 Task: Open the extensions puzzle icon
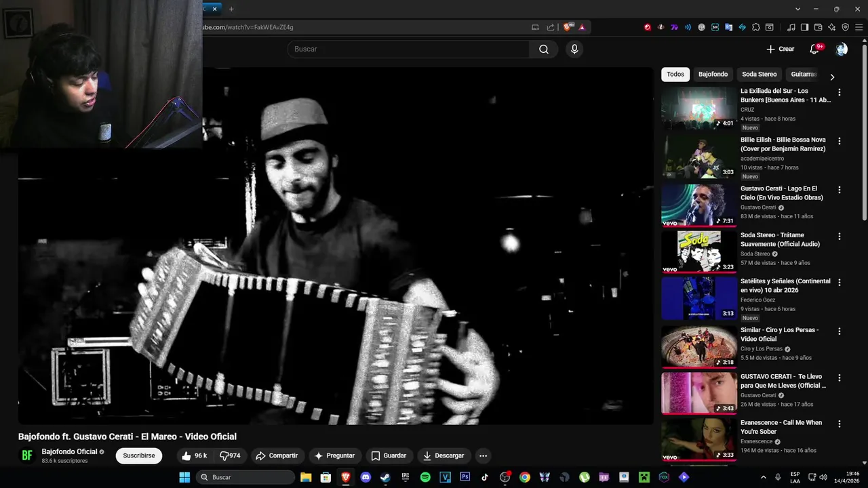click(x=756, y=27)
